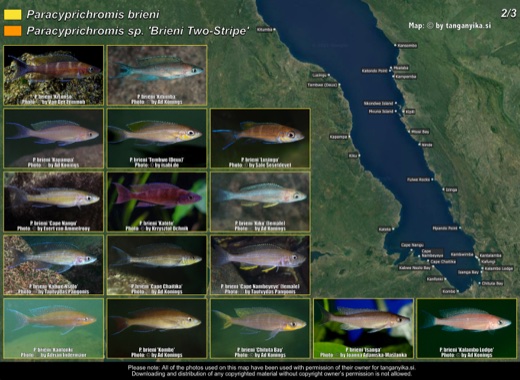The width and height of the screenshot is (520, 380).
Task: Open the Kitumba photo by Ad Konings
Action: pos(157,75)
